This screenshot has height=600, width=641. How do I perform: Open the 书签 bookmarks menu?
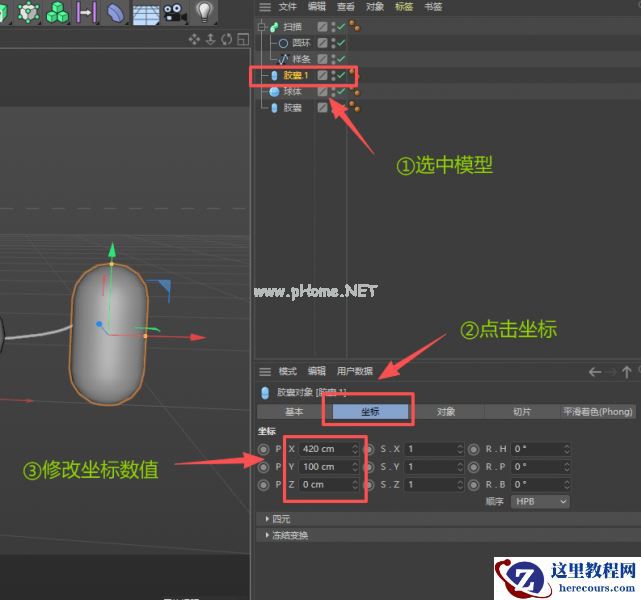[x=433, y=7]
